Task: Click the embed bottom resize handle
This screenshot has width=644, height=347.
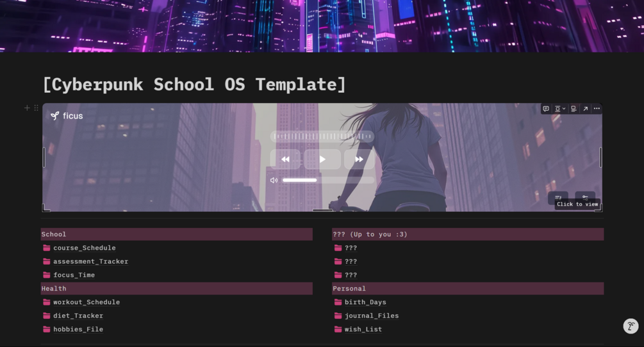Action: click(x=322, y=210)
